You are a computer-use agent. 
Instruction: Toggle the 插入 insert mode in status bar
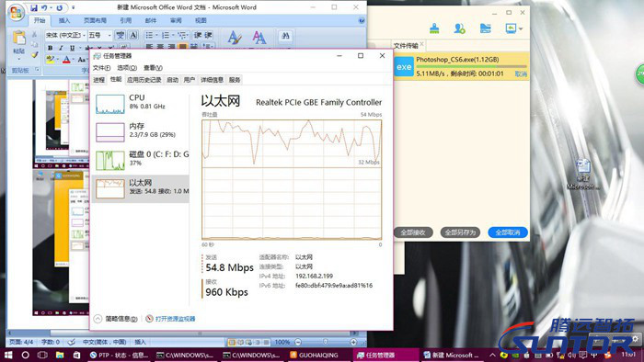coord(140,342)
